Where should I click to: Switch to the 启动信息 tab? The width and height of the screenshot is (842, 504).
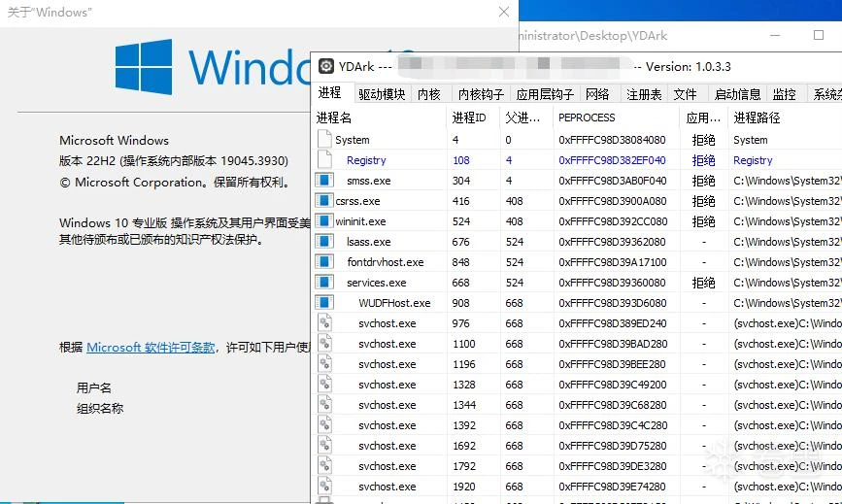(737, 94)
